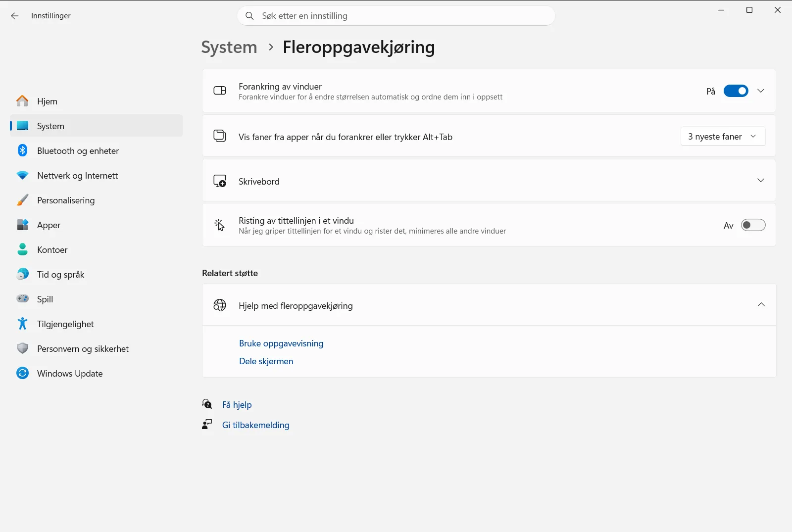Click the Gi tilbakemelding person icon
This screenshot has height=532, width=792.
[207, 425]
